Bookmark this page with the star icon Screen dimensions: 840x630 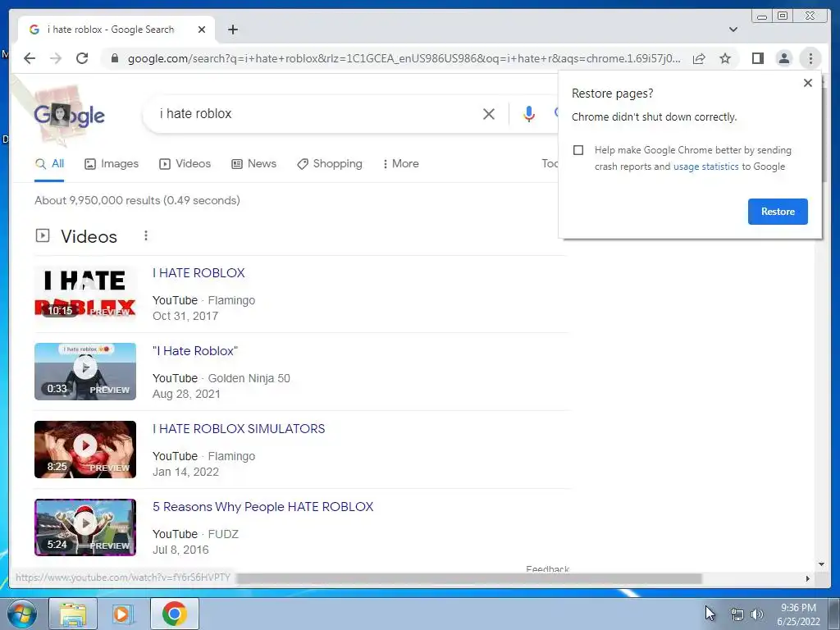pyautogui.click(x=725, y=58)
